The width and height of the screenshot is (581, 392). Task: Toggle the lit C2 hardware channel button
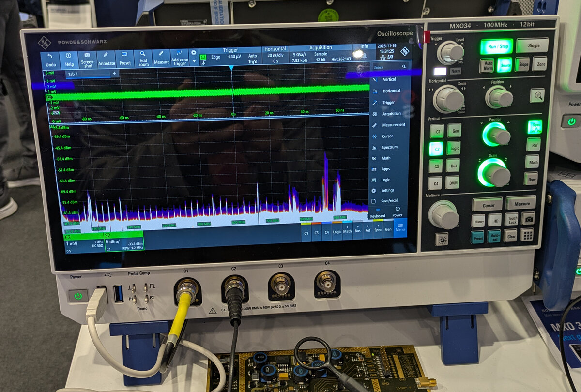(x=436, y=149)
